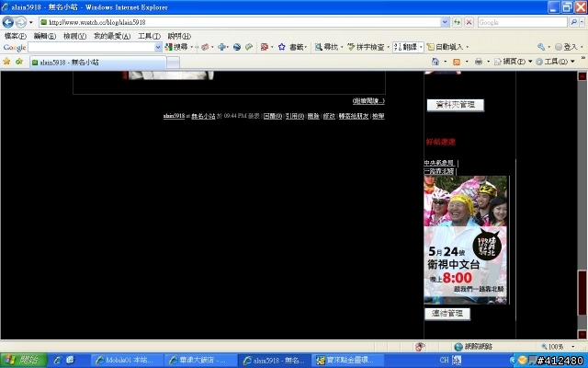Open the 說明(H) menu
Viewport: 588px width, 368px height.
point(179,36)
